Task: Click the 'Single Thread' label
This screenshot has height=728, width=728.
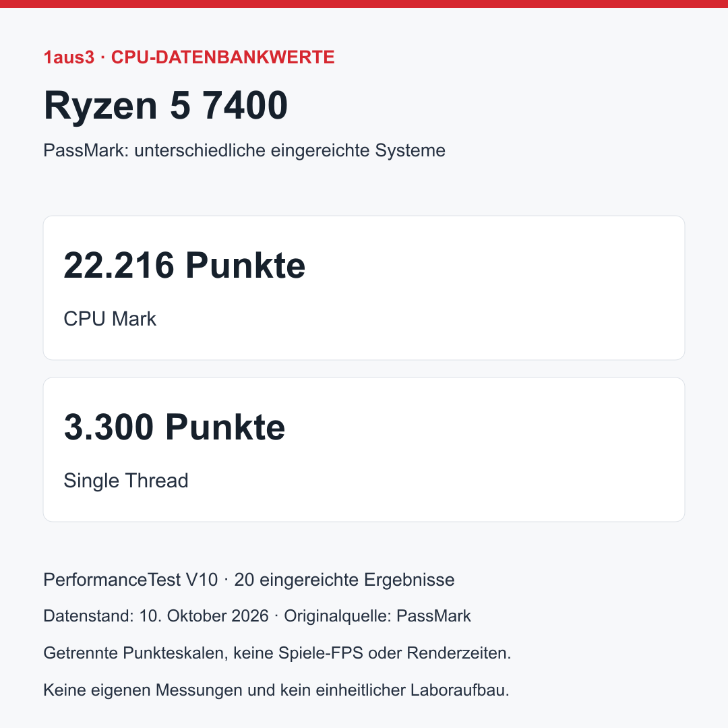Action: tap(126, 481)
